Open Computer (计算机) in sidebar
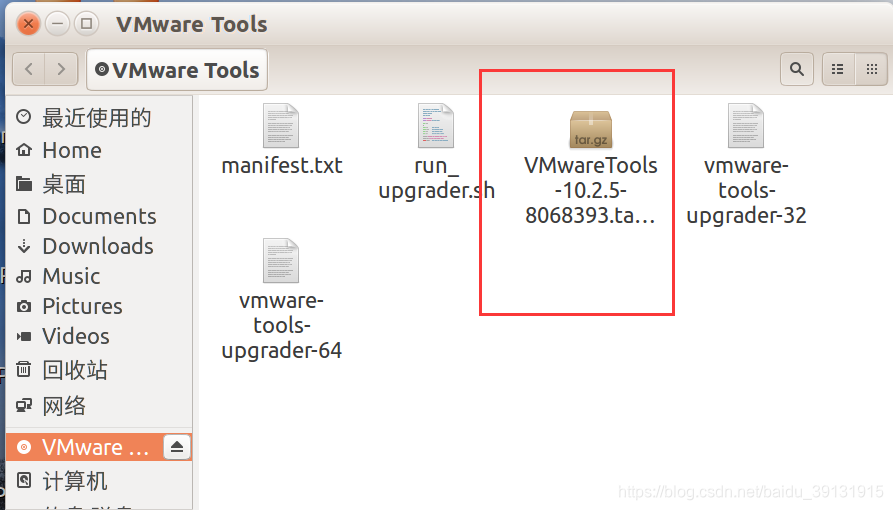Image resolution: width=893 pixels, height=510 pixels. 99,481
